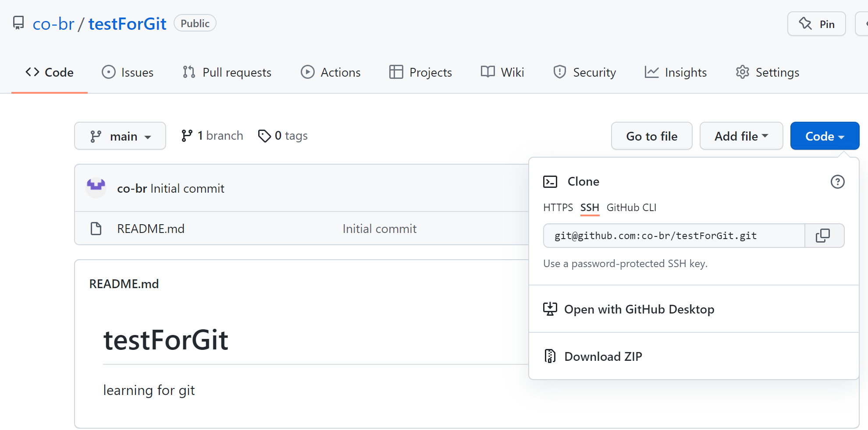The image size is (868, 430).
Task: Expand the main branch selector dropdown
Action: click(120, 136)
